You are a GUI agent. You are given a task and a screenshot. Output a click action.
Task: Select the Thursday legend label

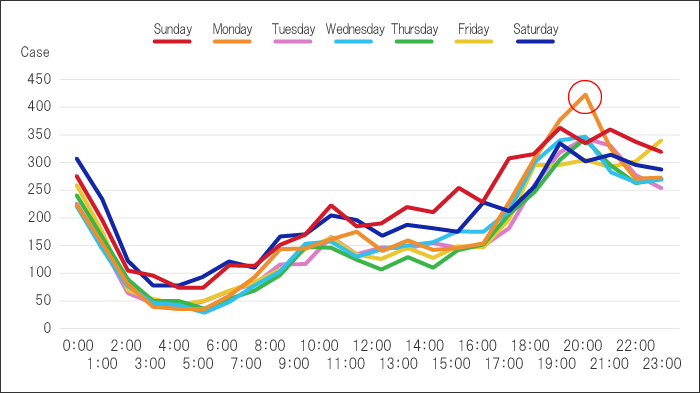point(415,29)
